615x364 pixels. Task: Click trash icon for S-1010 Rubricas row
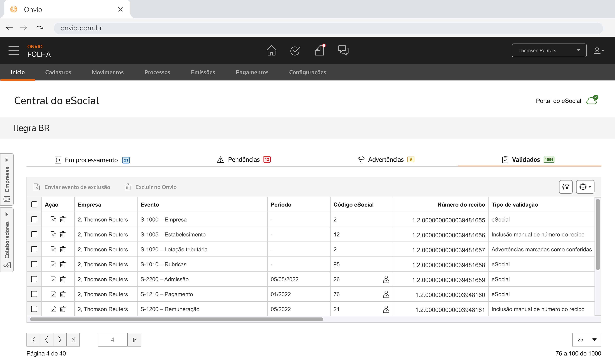click(x=63, y=264)
